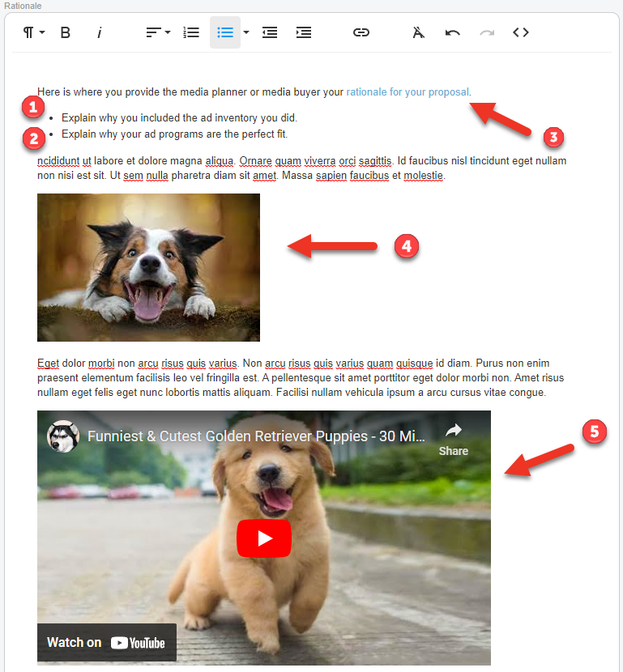This screenshot has width=623, height=672.
Task: Insert a numbered list
Action: click(x=191, y=32)
